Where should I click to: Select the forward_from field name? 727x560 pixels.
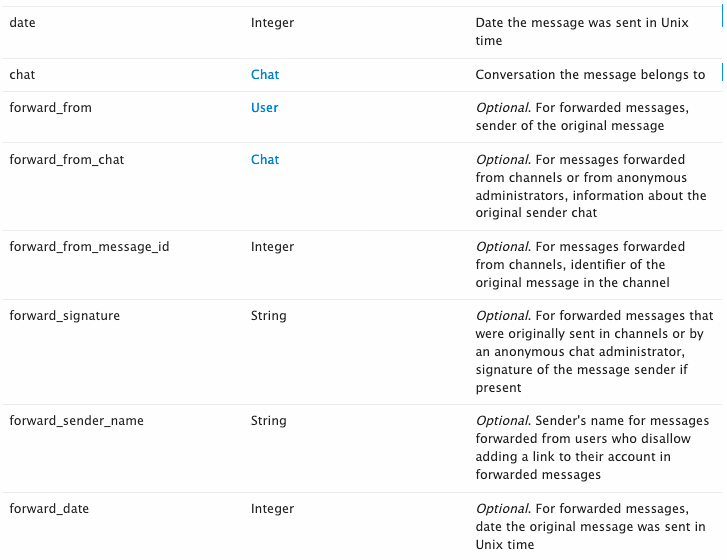(x=50, y=108)
